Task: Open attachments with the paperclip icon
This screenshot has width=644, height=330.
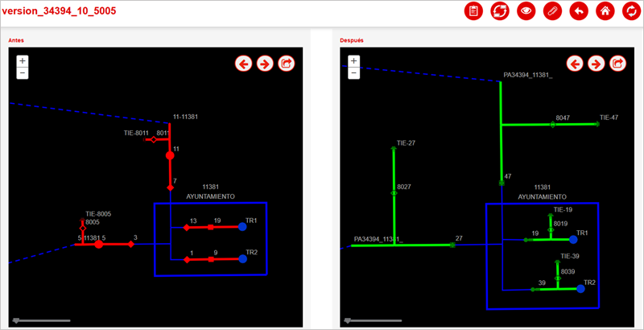Action: click(552, 11)
